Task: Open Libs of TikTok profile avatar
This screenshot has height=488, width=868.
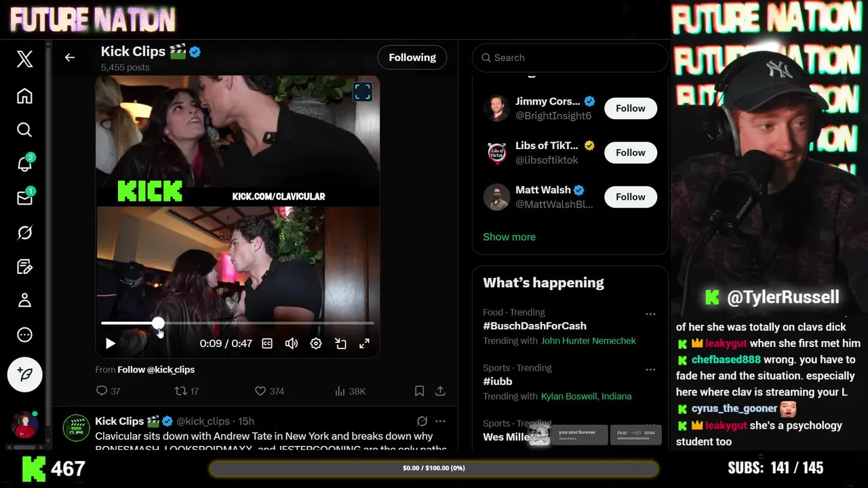Action: (496, 152)
